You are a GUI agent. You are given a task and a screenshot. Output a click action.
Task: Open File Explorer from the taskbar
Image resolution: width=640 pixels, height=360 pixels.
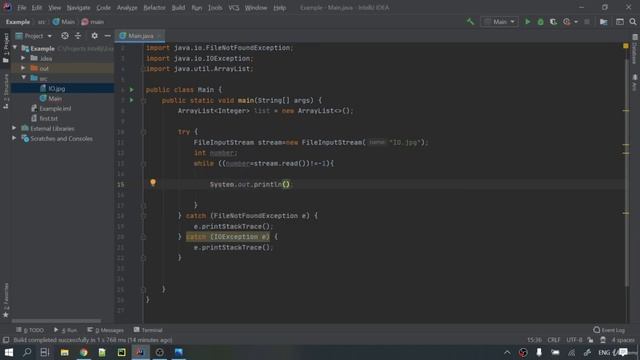click(x=64, y=352)
